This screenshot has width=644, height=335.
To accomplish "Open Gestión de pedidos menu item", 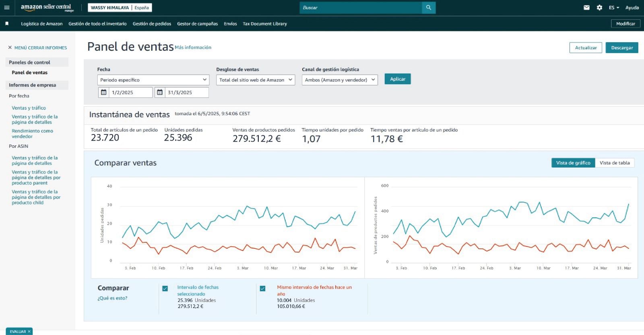I will point(152,24).
